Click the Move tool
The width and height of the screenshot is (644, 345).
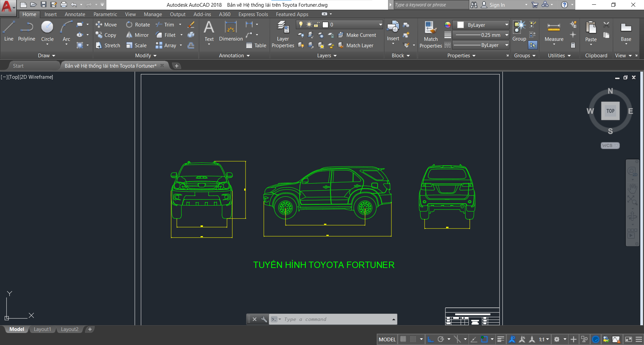(106, 25)
